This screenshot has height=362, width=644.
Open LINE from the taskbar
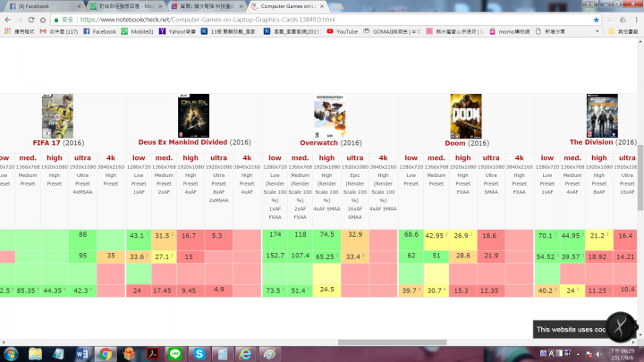click(x=175, y=354)
